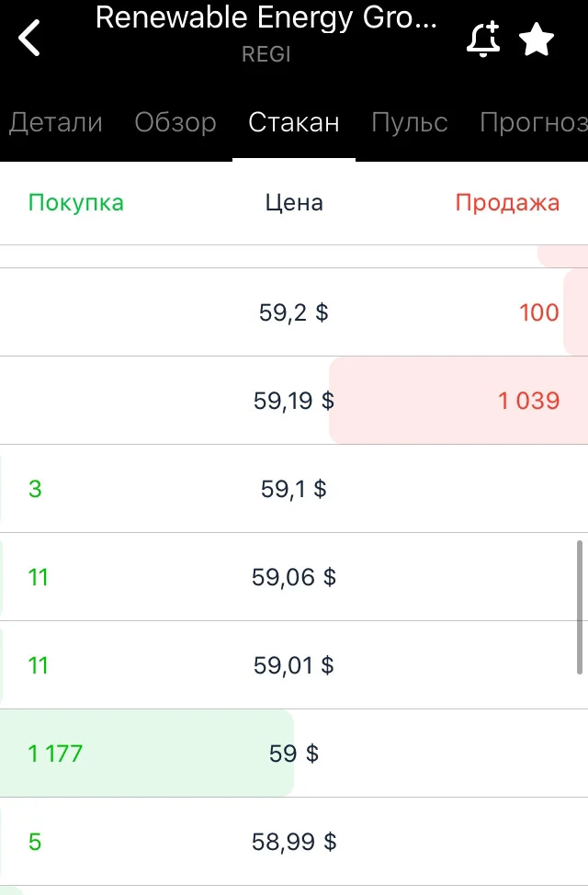Select the 59,2 $ sell order row
The image size is (588, 895).
point(294,312)
